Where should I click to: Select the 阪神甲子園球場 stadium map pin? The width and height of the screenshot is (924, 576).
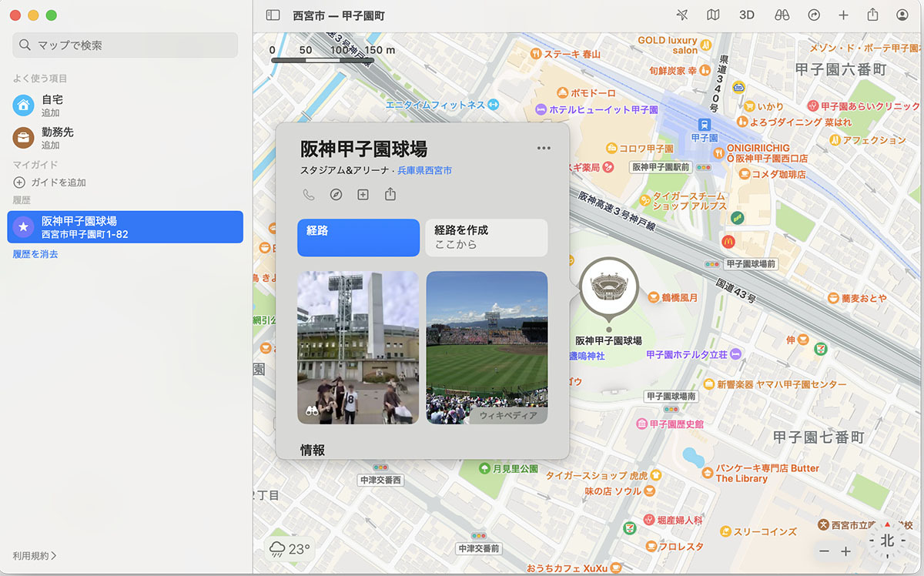[609, 286]
